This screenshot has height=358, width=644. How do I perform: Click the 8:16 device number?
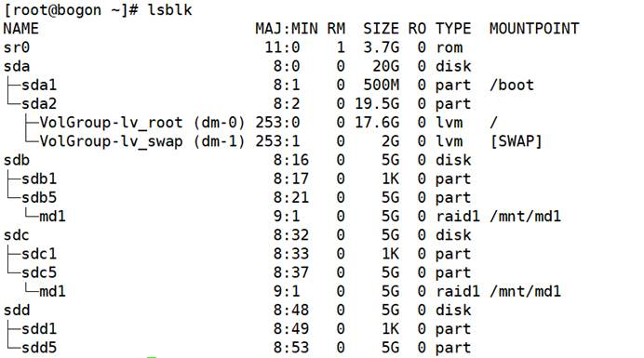coord(290,160)
